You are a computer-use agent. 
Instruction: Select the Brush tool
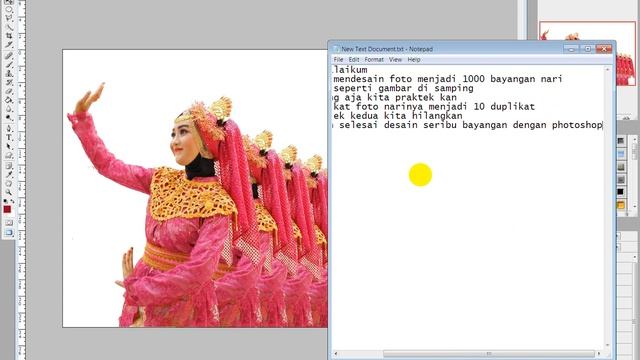coord(9,64)
